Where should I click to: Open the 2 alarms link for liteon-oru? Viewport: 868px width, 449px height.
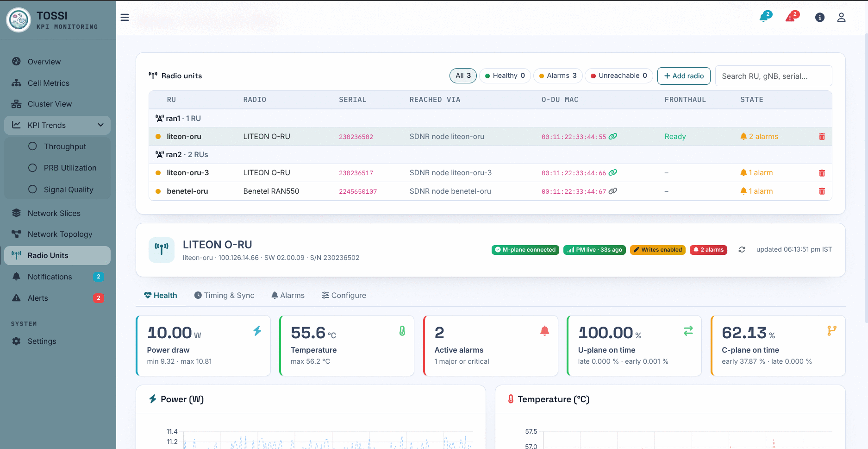pyautogui.click(x=759, y=137)
